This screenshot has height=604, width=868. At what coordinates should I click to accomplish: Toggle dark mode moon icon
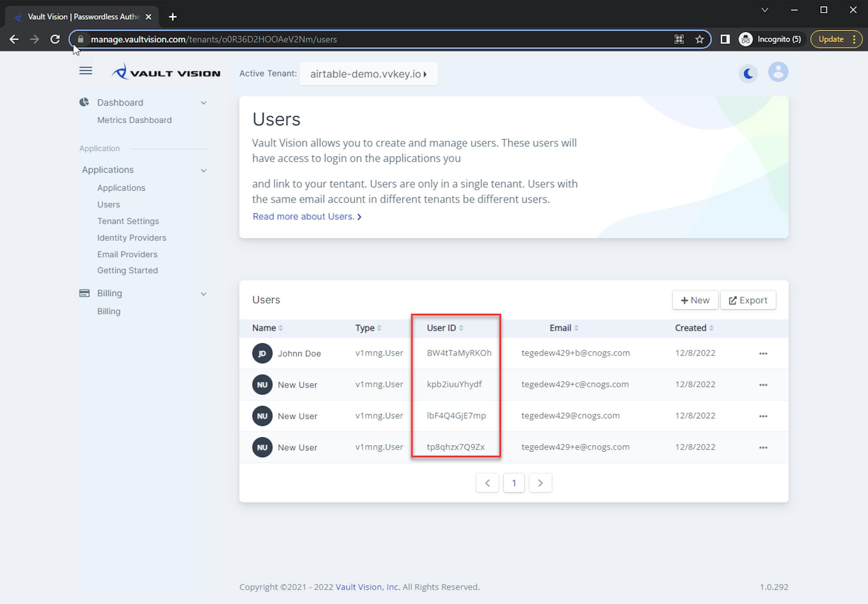click(748, 73)
